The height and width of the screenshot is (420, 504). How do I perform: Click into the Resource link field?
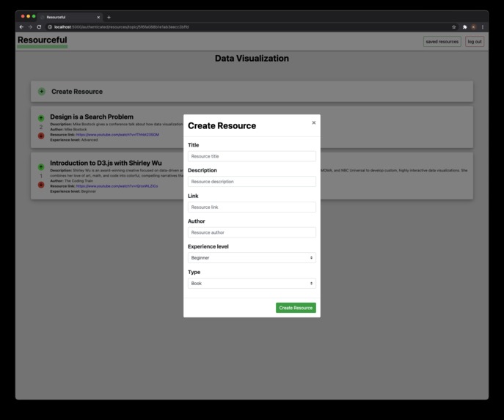(x=252, y=207)
